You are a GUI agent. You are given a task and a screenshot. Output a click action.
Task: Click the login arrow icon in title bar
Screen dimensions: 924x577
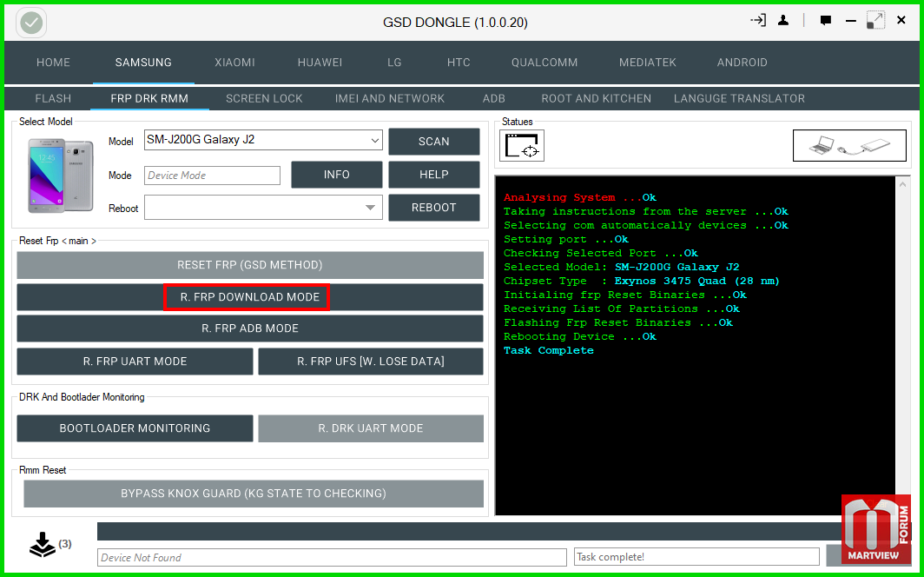(x=758, y=21)
